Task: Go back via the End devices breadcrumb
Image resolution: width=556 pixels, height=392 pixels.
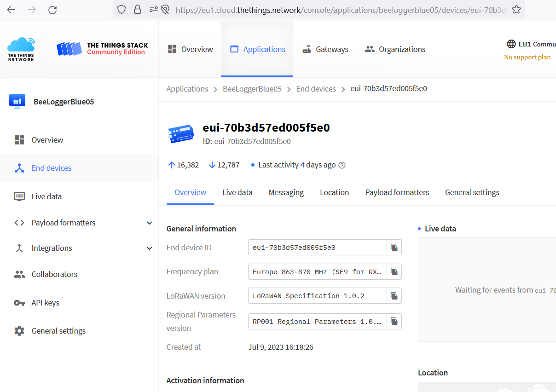Action: [316, 89]
